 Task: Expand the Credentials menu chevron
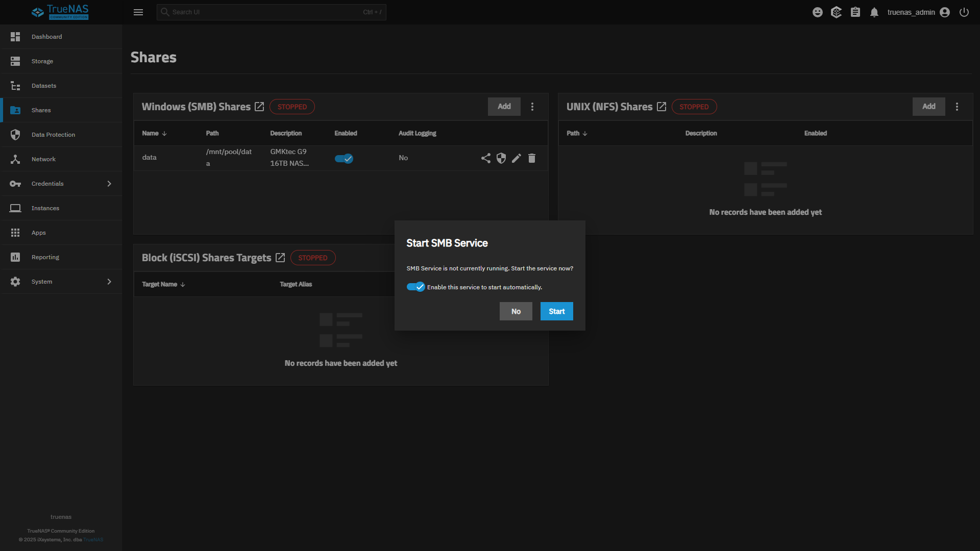(x=109, y=184)
